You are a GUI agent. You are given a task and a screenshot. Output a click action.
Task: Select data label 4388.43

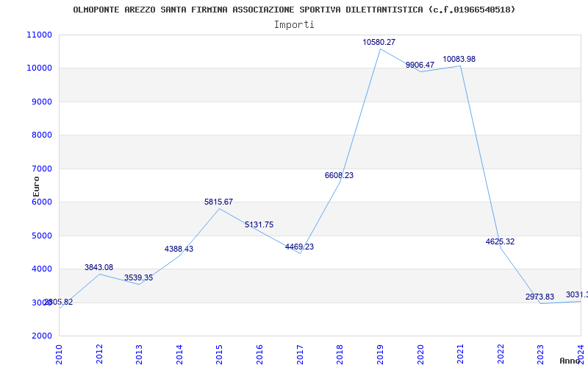pos(179,249)
